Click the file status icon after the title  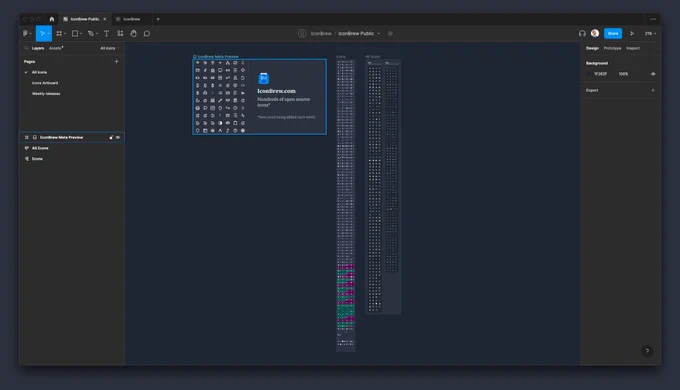(390, 33)
